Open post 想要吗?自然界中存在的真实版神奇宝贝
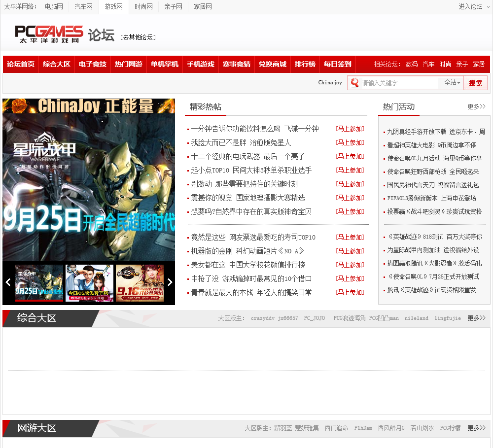 [251, 211]
